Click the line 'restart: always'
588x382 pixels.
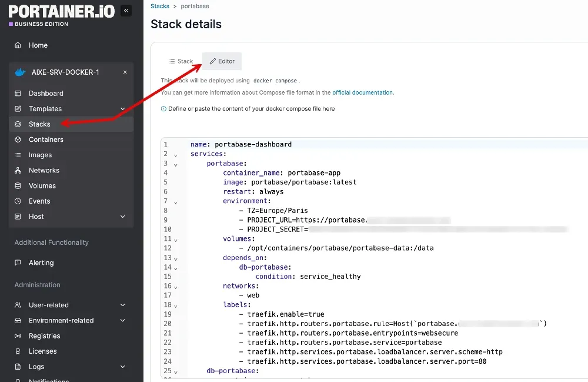(x=253, y=191)
